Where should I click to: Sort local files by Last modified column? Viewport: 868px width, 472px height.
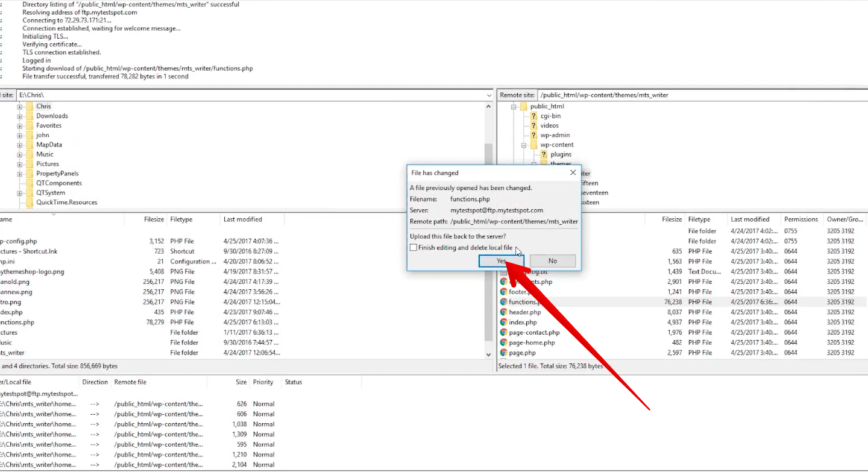243,219
